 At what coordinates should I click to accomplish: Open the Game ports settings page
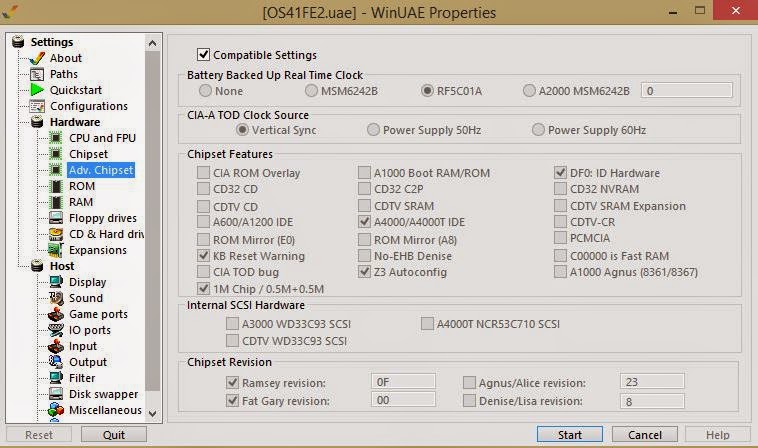98,314
